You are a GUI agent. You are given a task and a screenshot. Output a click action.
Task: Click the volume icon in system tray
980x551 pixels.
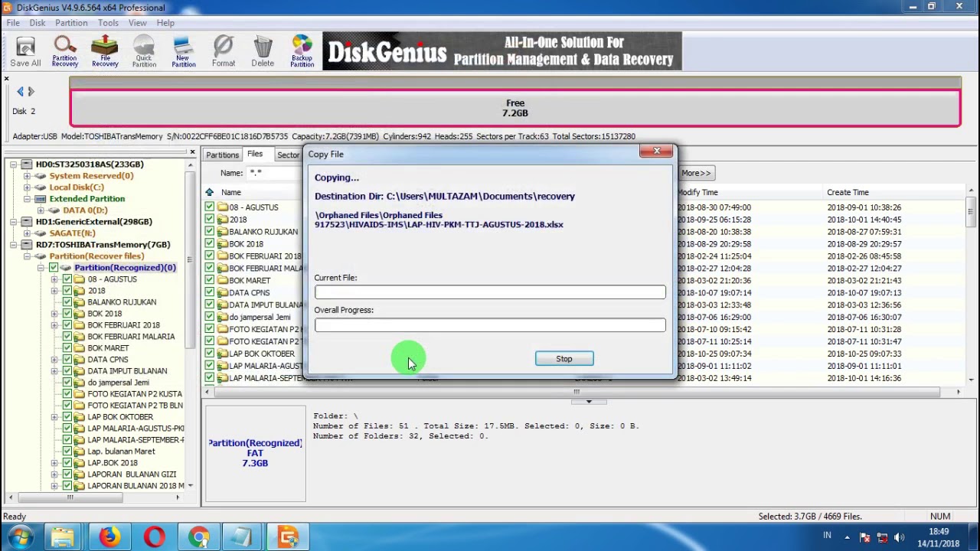pos(899,537)
